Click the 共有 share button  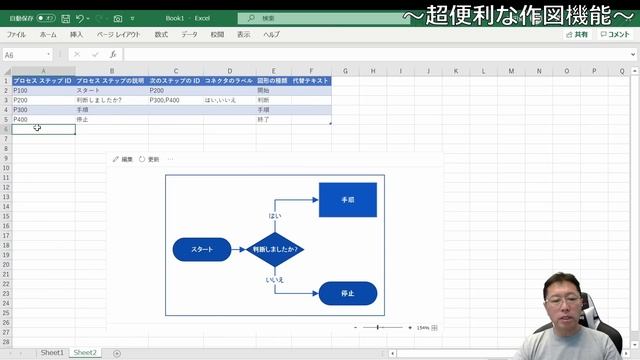click(x=577, y=35)
